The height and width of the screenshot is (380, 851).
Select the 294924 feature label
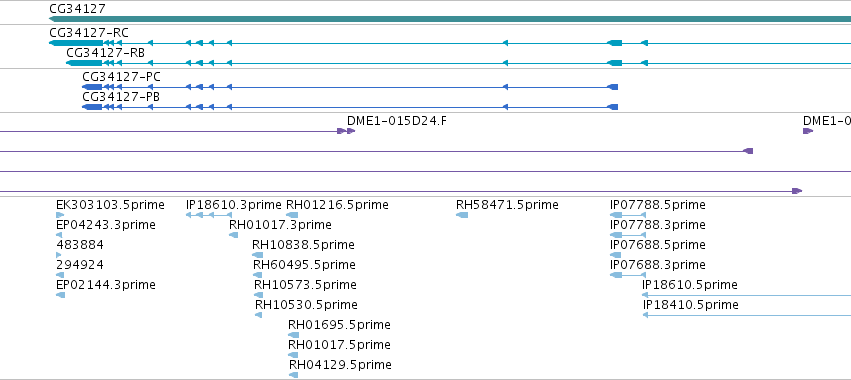click(x=80, y=265)
